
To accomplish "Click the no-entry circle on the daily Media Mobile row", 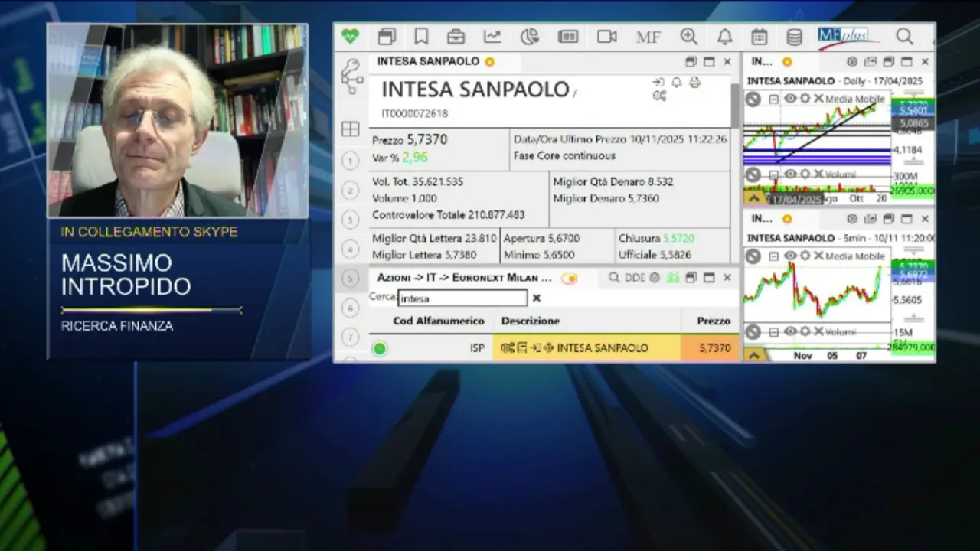I will (753, 99).
